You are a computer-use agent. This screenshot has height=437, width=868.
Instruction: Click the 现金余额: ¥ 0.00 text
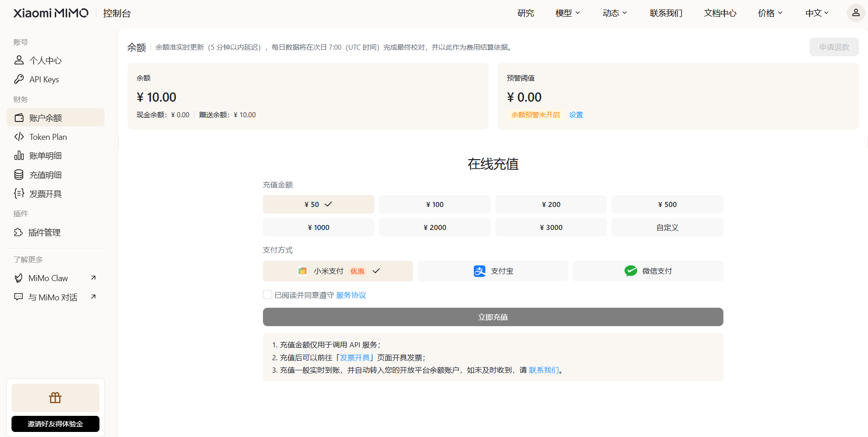pyautogui.click(x=163, y=115)
